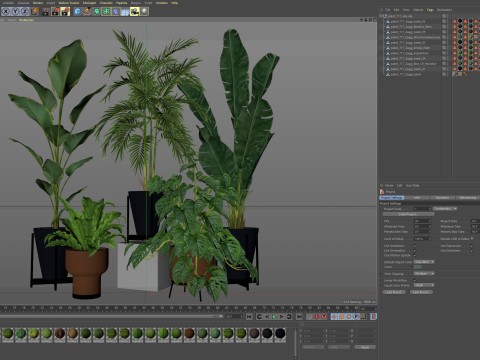Open Mode menu in Attribute Manager
This screenshot has height=360, width=480.
point(389,185)
